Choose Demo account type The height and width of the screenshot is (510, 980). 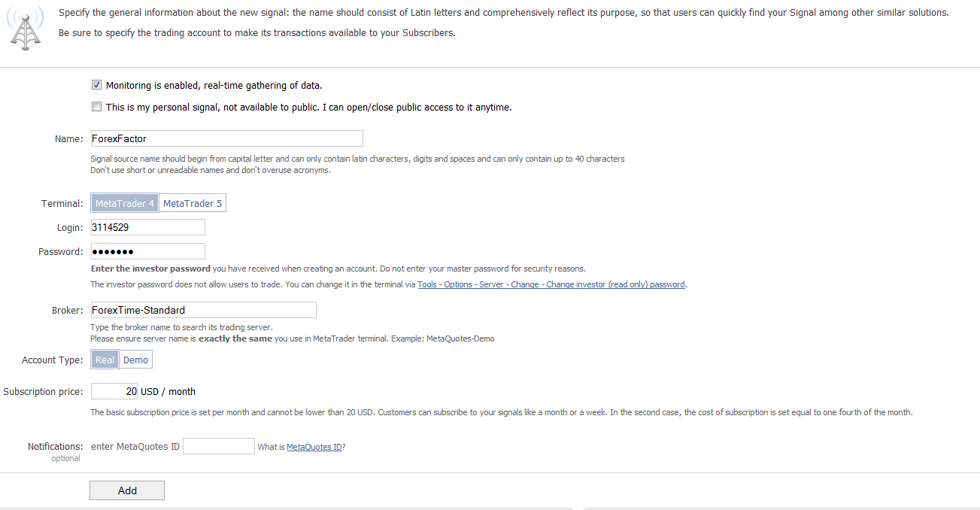coord(136,360)
